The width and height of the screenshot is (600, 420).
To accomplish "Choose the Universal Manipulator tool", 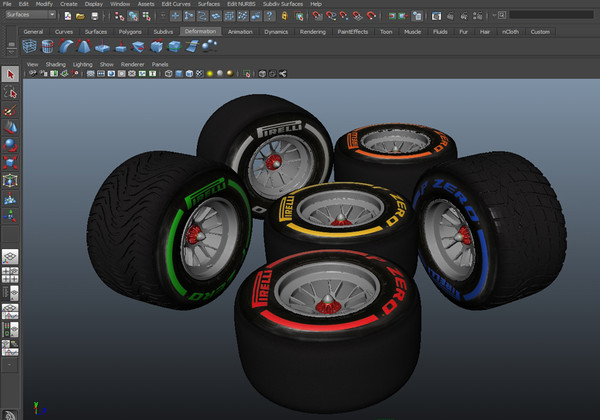I will (x=10, y=180).
